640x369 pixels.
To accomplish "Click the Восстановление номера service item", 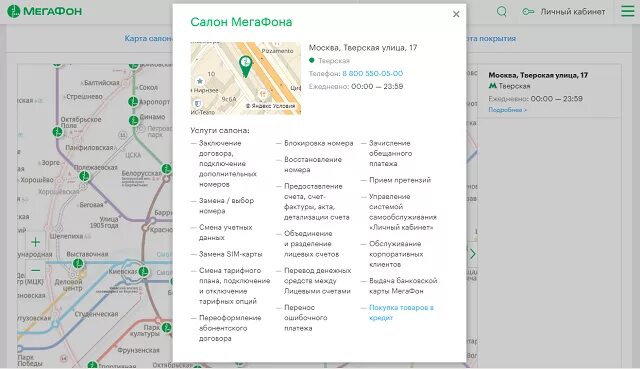I will tap(313, 164).
